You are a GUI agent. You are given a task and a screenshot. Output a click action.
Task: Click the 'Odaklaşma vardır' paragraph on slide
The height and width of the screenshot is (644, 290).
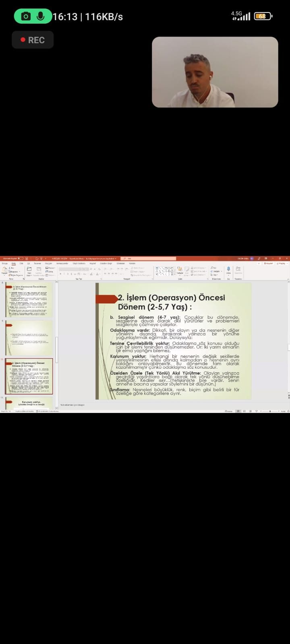tap(174, 334)
